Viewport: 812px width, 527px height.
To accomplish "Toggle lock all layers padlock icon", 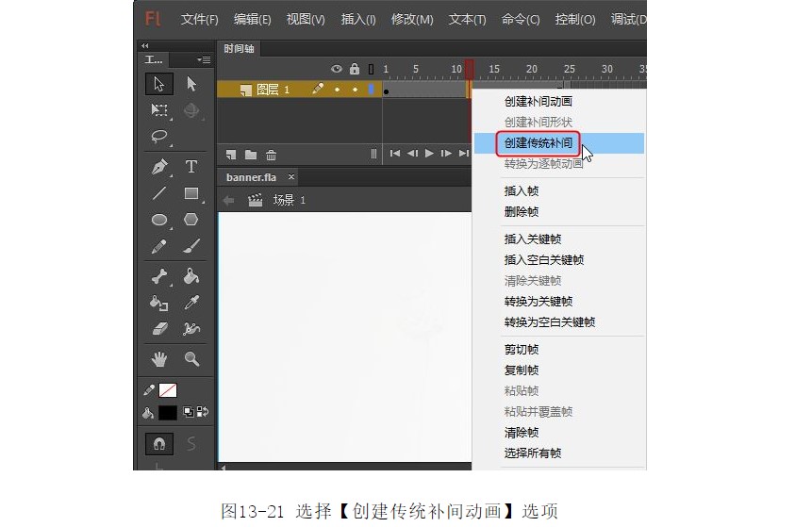I will (x=355, y=69).
